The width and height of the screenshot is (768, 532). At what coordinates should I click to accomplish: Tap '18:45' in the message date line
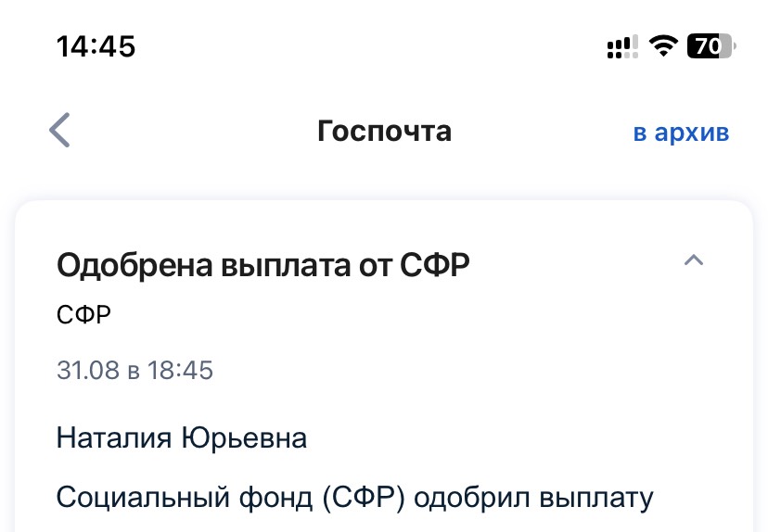pos(180,370)
